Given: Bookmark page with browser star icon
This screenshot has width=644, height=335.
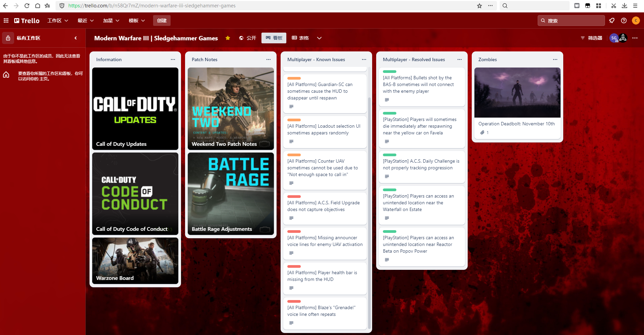Looking at the screenshot, I should 479,6.
